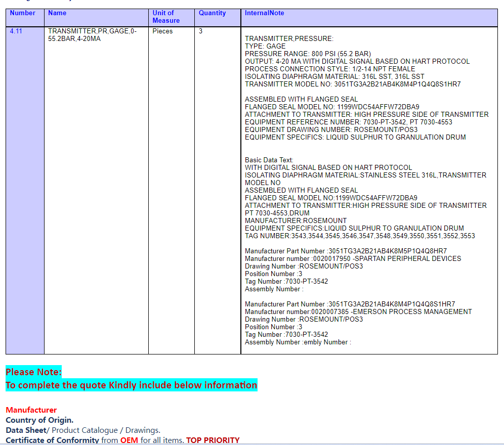
Task: Select the TAG NUMBER list line
Action: coord(360,236)
